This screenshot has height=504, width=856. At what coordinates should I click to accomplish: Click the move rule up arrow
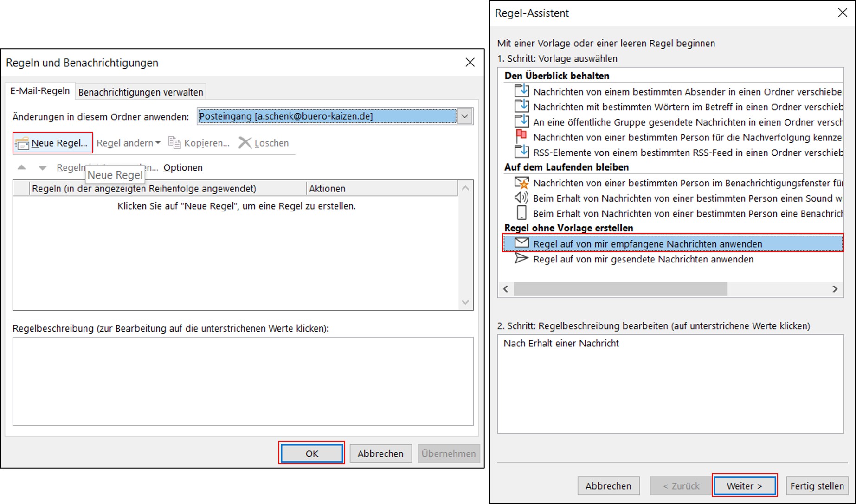21,167
